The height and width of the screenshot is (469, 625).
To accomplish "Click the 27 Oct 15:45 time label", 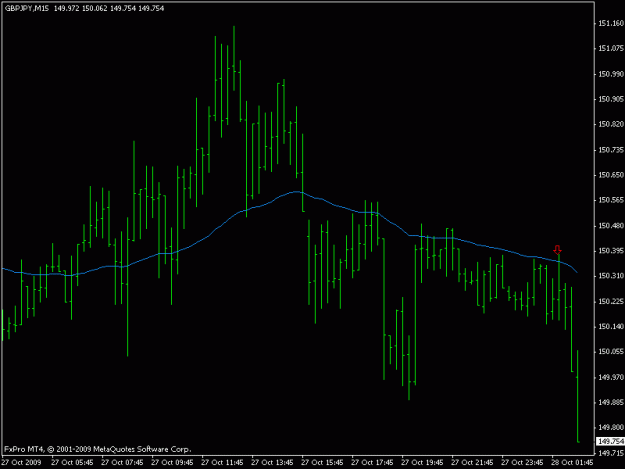I will point(322,463).
